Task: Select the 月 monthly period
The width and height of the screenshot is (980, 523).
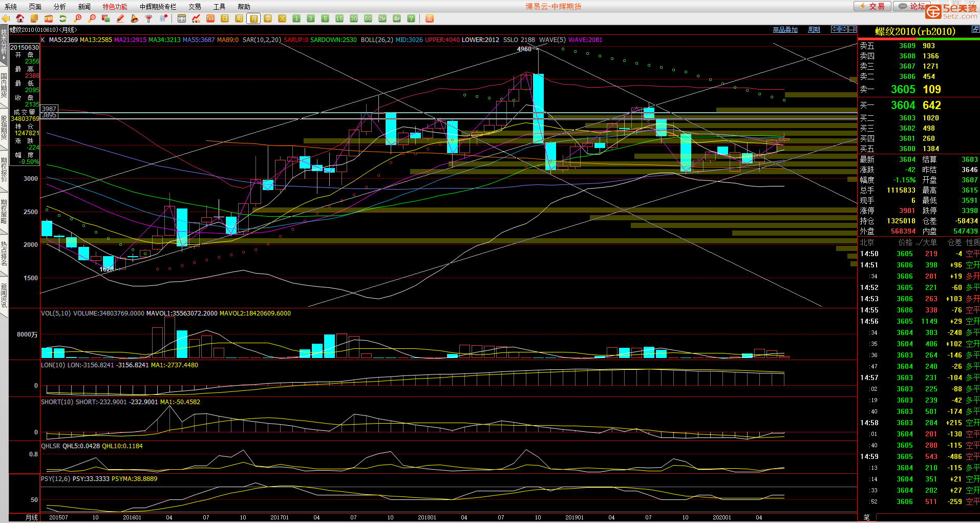Action: coord(253,18)
